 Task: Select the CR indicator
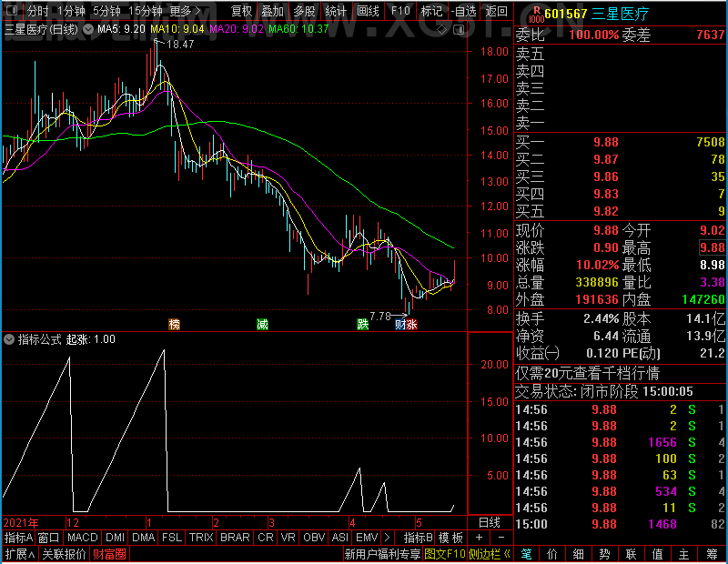tap(266, 538)
